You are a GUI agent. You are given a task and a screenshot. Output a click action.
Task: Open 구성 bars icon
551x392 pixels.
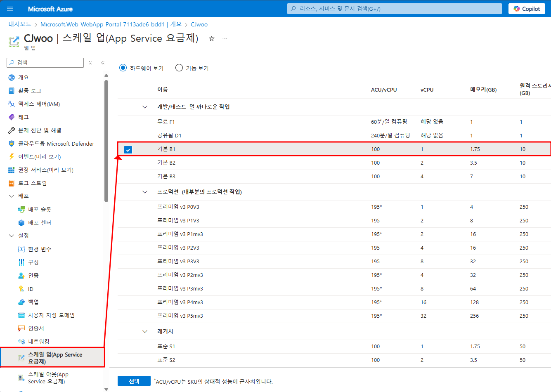pyautogui.click(x=21, y=262)
